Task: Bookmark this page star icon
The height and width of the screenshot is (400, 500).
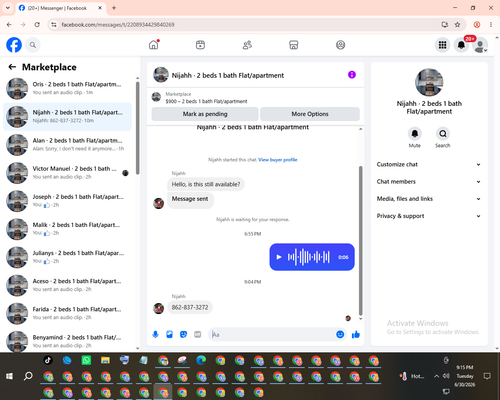Action: tap(457, 24)
